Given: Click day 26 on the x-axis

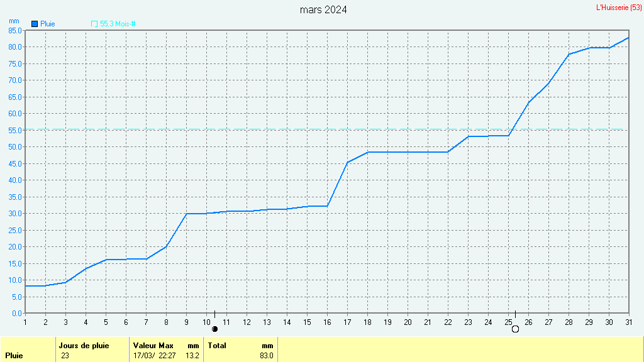Looking at the screenshot, I should pyautogui.click(x=528, y=322).
